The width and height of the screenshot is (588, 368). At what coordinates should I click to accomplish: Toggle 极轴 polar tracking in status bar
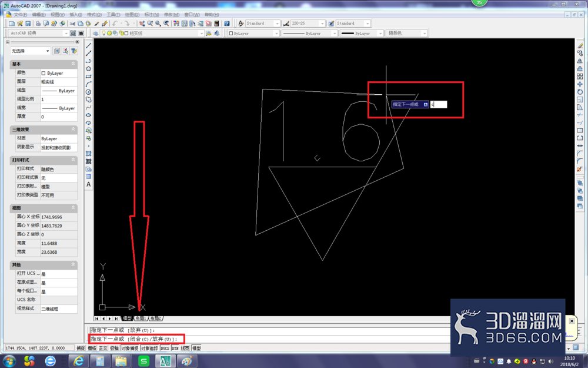[x=114, y=348]
